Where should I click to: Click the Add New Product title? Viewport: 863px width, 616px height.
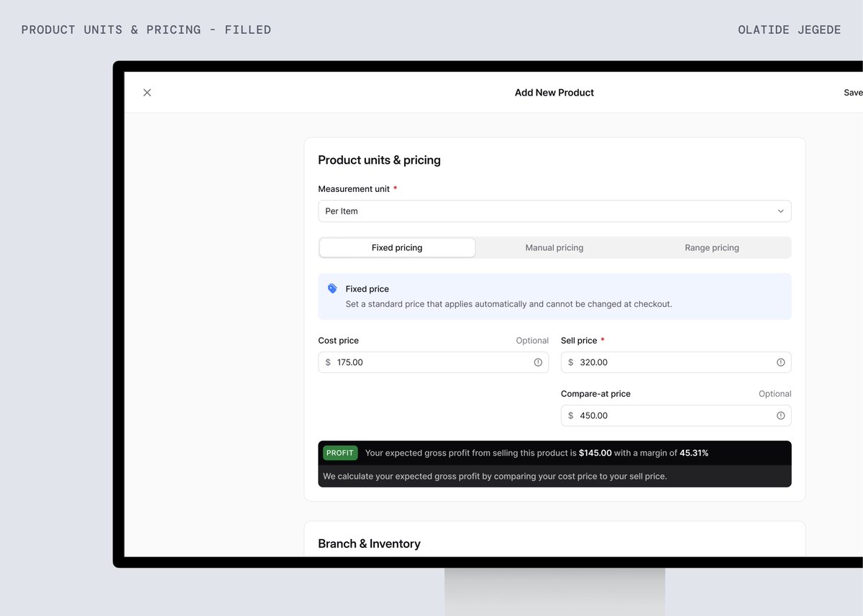[554, 93]
